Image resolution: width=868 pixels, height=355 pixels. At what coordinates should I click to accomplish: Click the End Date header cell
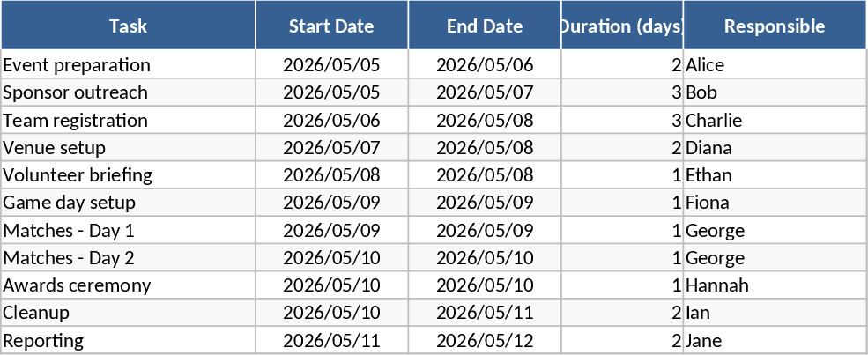[x=485, y=26]
